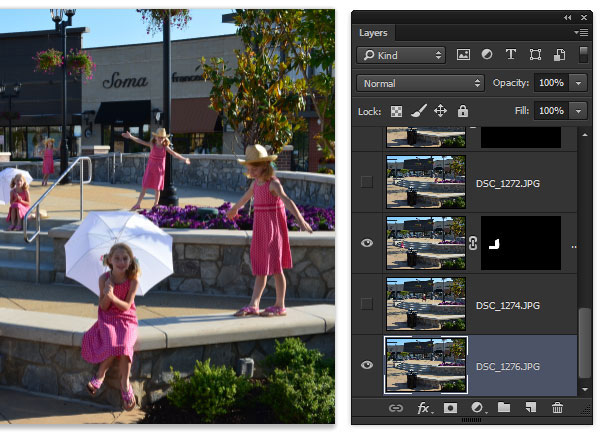Open the Opacity slider dropdown arrow
The height and width of the screenshot is (437, 600).
[x=578, y=83]
